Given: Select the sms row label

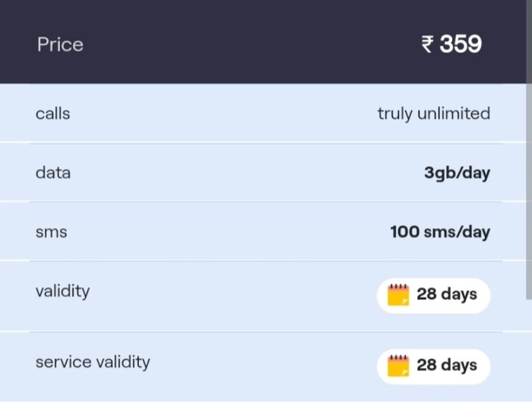Looking at the screenshot, I should tap(51, 232).
